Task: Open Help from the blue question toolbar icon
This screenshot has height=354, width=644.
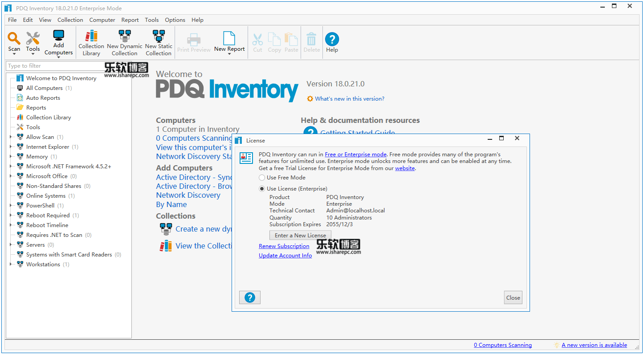Action: (x=332, y=39)
